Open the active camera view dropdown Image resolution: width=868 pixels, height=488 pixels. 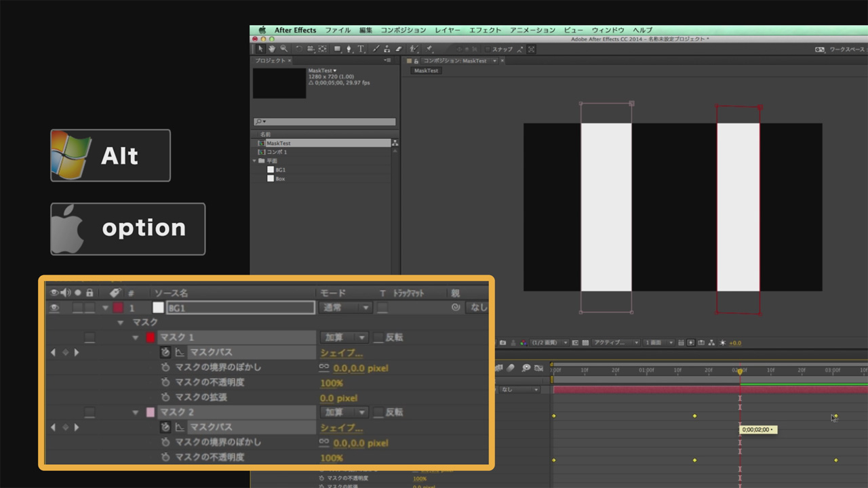616,343
